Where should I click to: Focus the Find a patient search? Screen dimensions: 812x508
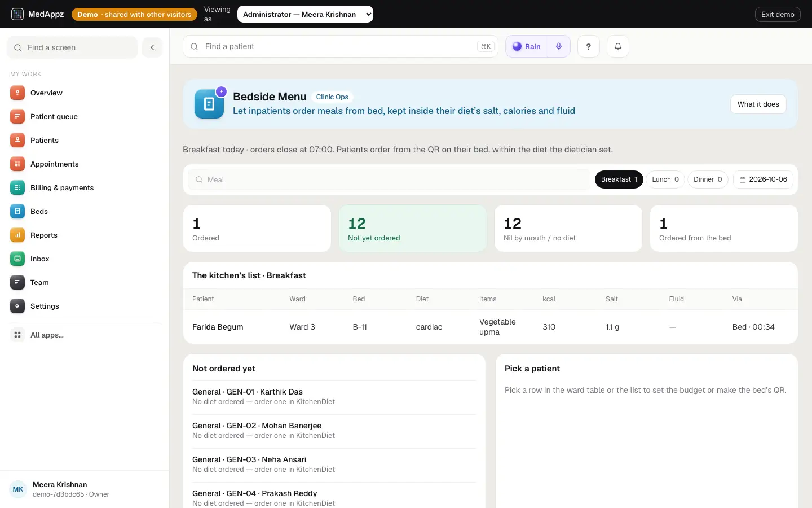(x=341, y=46)
